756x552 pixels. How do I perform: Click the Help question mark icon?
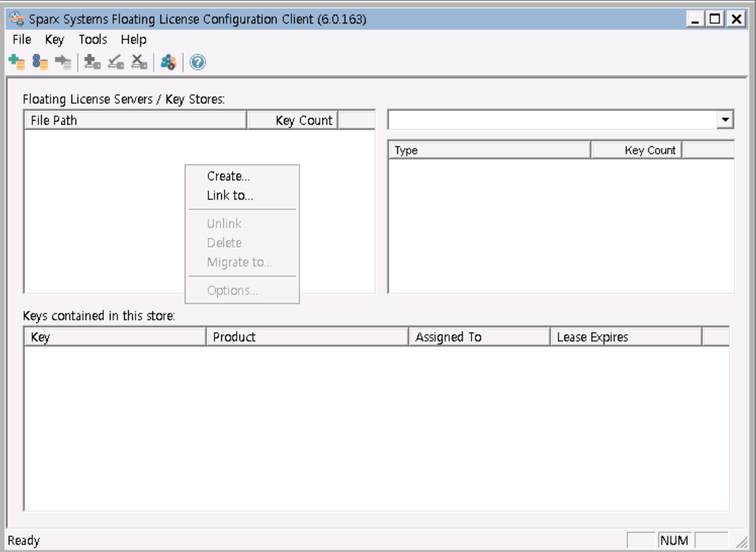pyautogui.click(x=198, y=62)
